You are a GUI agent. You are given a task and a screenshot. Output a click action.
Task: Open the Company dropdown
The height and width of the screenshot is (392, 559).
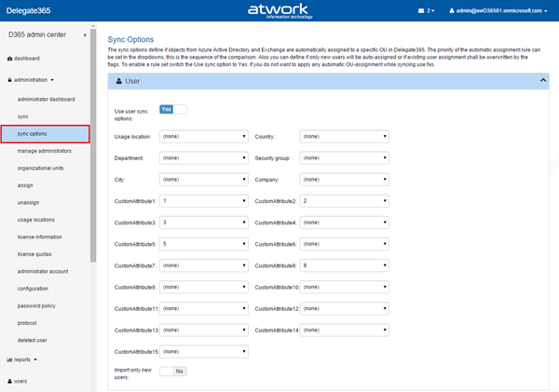[x=344, y=180]
